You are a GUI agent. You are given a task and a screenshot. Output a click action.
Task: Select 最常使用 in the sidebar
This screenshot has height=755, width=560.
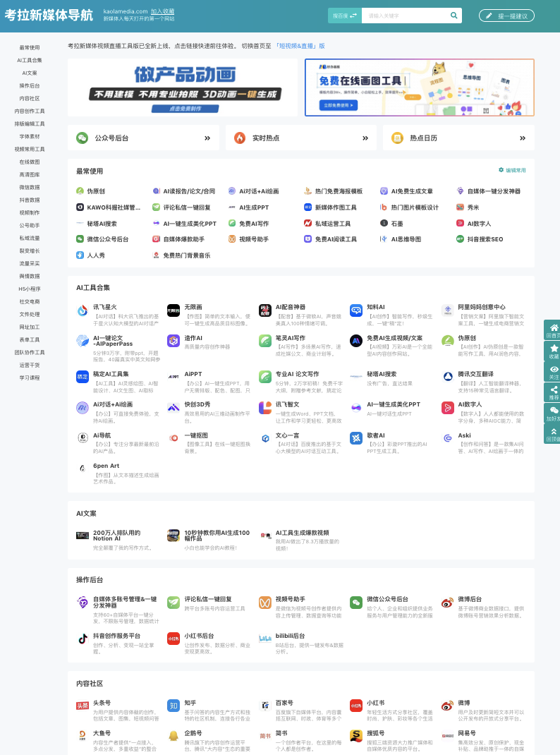pos(30,48)
